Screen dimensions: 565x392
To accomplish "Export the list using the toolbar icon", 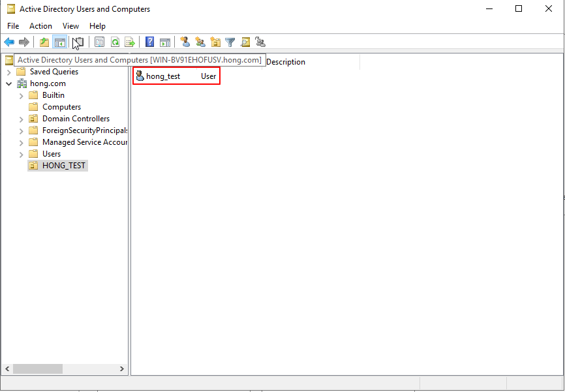I will click(x=130, y=42).
